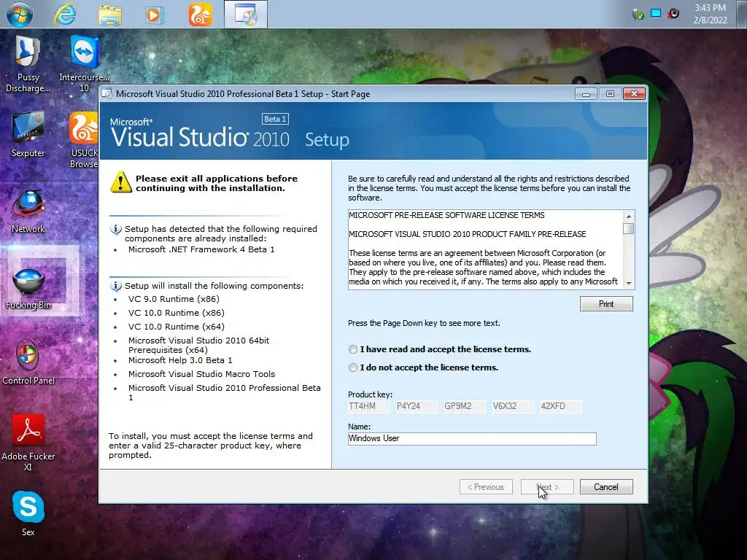This screenshot has width=747, height=560.
Task: Click 'VC 10.0 Runtime (x64)' list item
Action: 177,327
